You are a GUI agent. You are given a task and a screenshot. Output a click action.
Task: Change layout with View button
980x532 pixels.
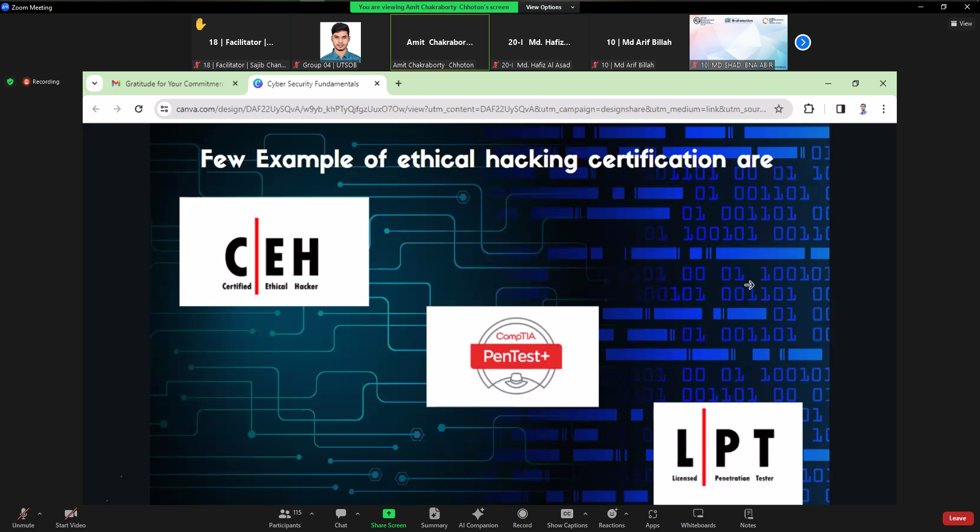click(x=961, y=23)
